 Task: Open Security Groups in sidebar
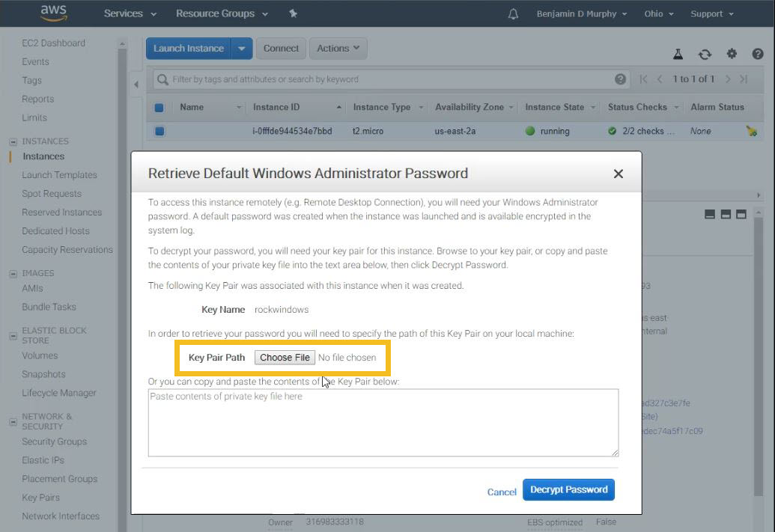[55, 441]
